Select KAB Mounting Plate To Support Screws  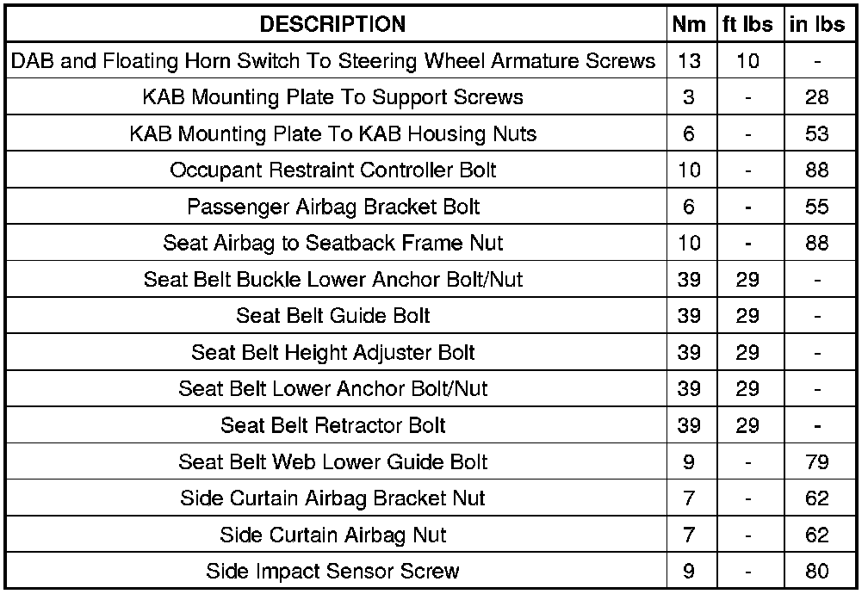pyautogui.click(x=332, y=97)
